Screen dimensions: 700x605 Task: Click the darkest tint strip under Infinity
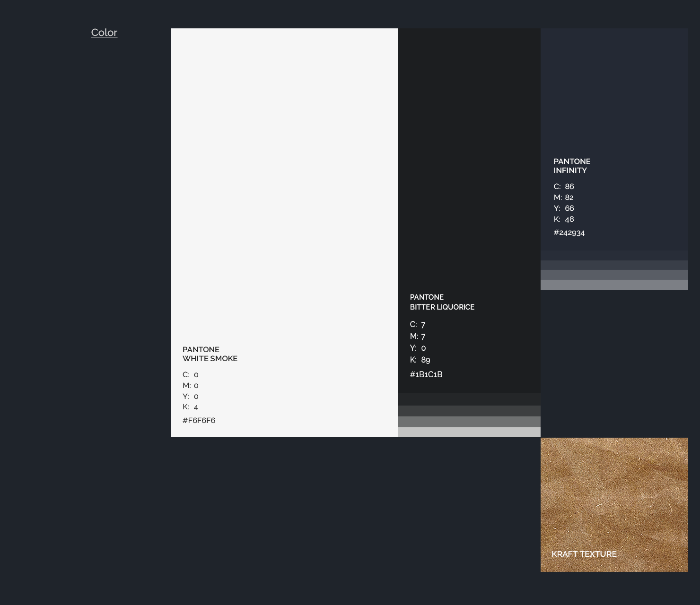[614, 255]
